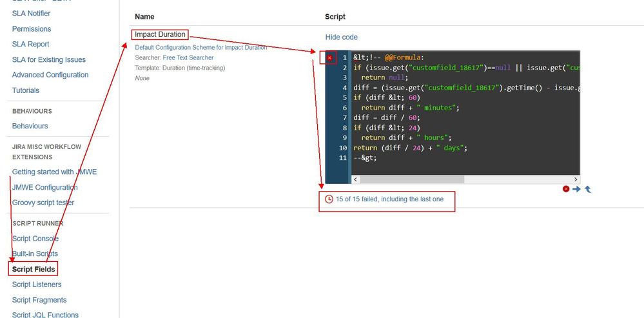Open Advanced Configuration in the sidebar
This screenshot has width=644, height=318.
(50, 75)
